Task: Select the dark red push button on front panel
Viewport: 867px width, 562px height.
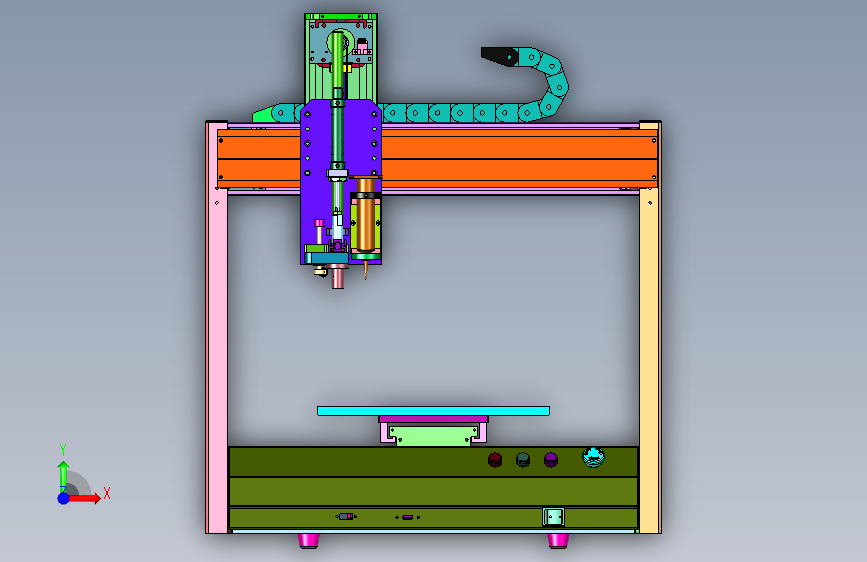Action: point(495,460)
